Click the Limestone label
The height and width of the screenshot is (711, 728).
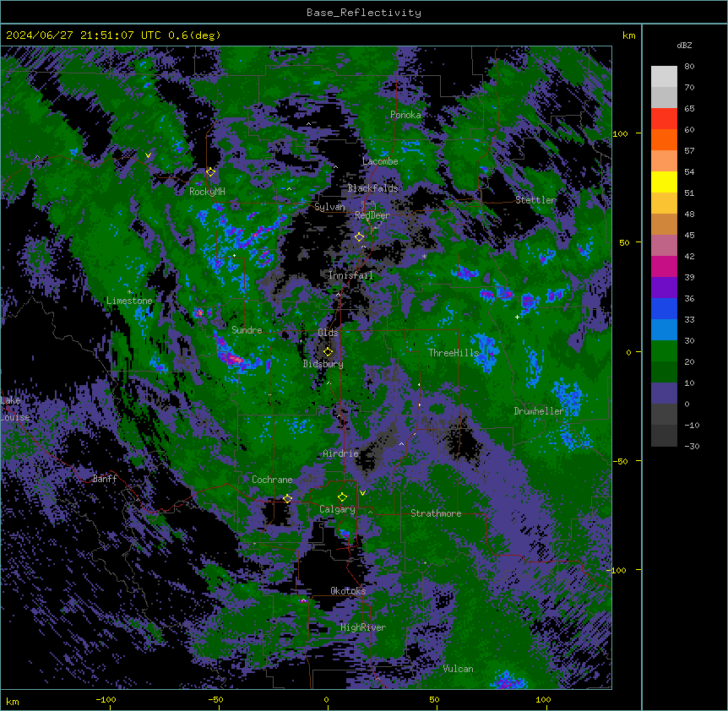coord(129,301)
